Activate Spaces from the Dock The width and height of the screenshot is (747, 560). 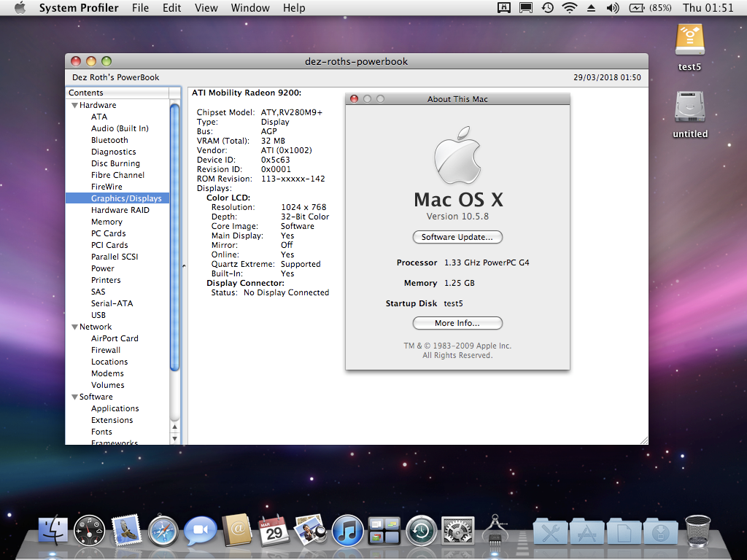click(x=384, y=530)
